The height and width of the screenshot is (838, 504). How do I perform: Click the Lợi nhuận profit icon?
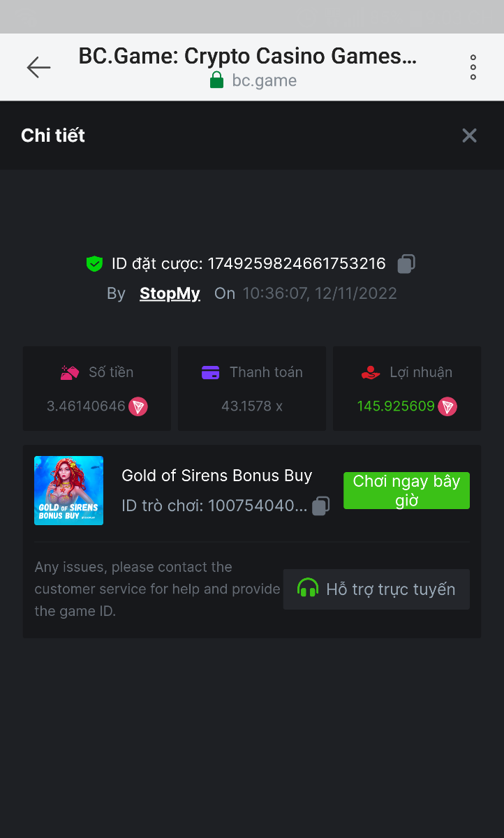click(x=371, y=373)
